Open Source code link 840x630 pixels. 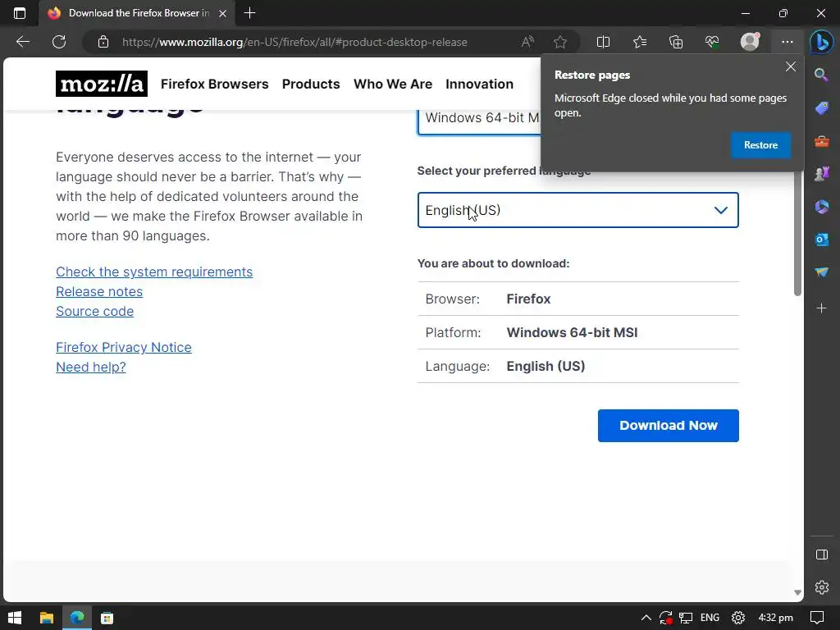(95, 311)
